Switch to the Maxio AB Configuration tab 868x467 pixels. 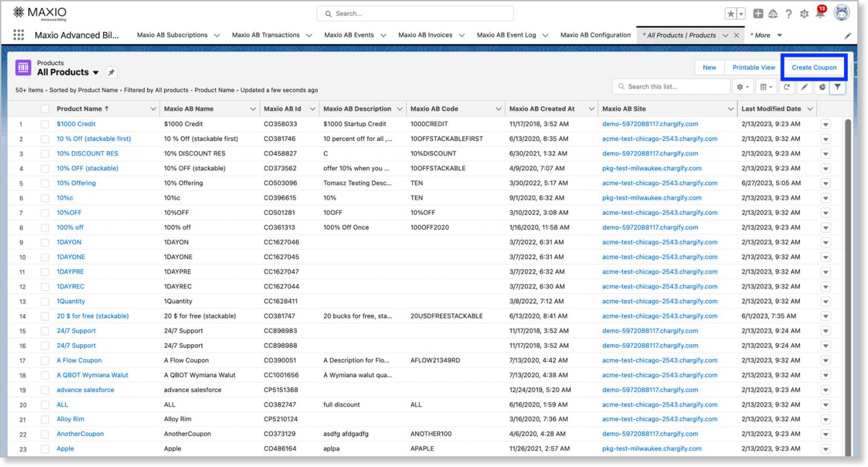point(595,35)
